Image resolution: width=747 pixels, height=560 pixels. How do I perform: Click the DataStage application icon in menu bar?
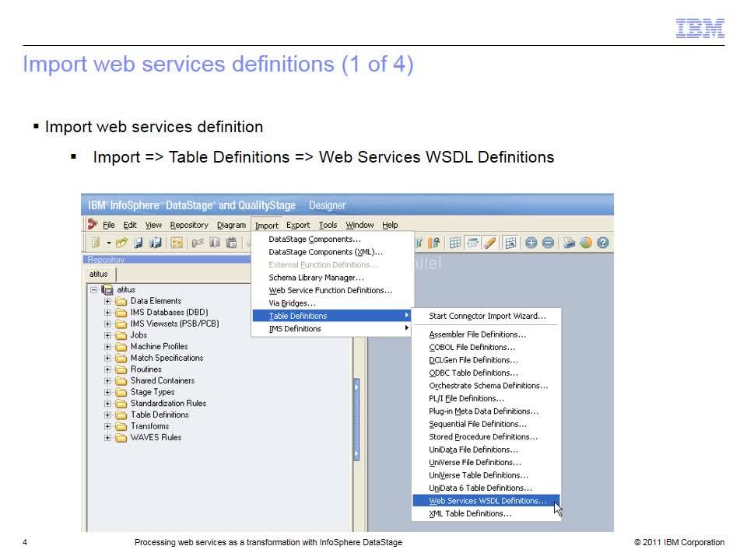93,224
